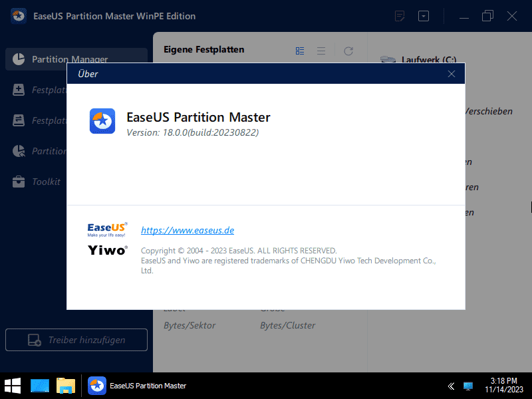Image resolution: width=532 pixels, height=399 pixels.
Task: Open the https://www.easeus.de link
Action: pyautogui.click(x=188, y=230)
